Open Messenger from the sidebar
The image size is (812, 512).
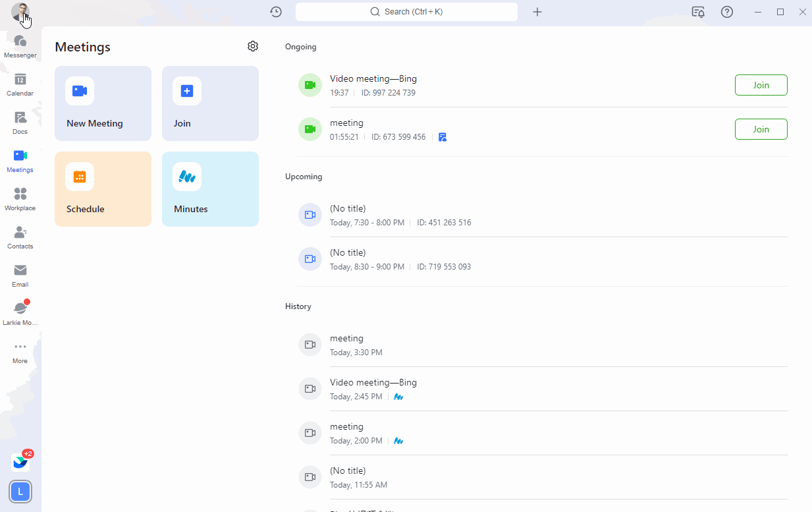point(20,45)
